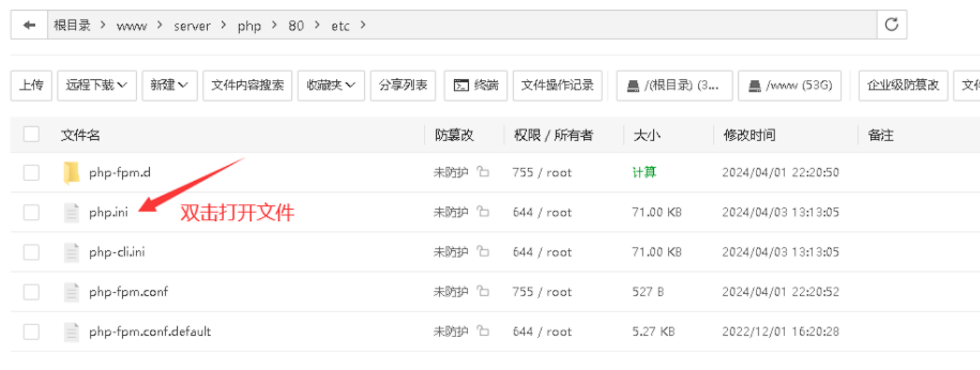Sort by the 修改时间 column header

(x=749, y=135)
